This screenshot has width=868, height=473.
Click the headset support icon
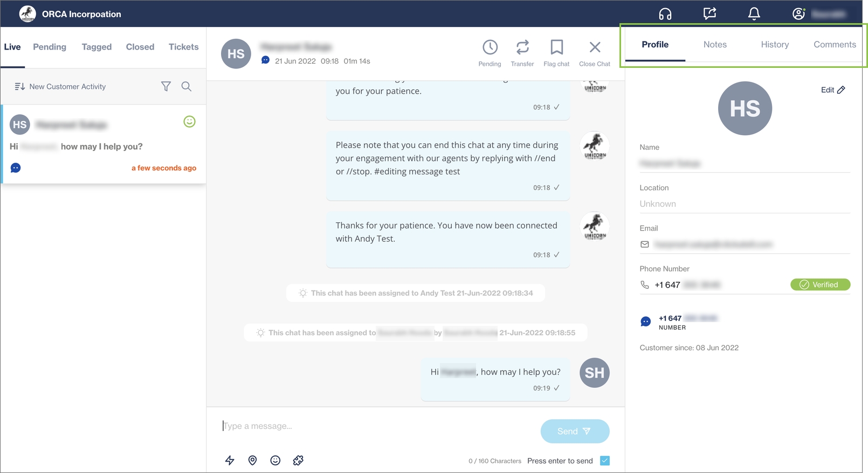click(x=665, y=14)
